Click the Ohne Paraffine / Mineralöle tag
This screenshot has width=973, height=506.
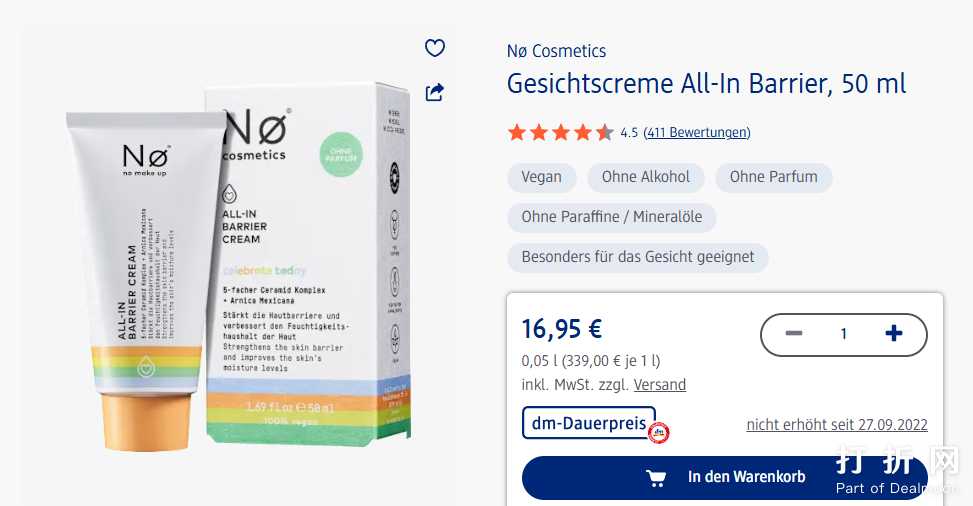point(611,217)
